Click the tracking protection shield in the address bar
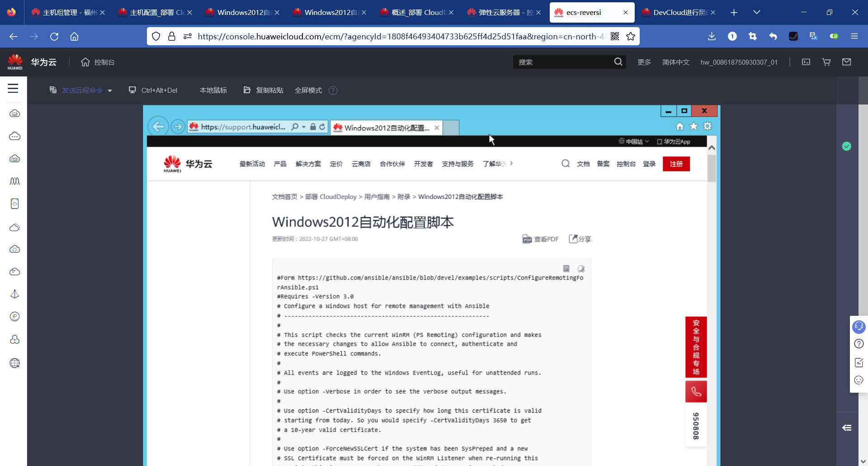Viewport: 868px width, 466px height. [156, 36]
